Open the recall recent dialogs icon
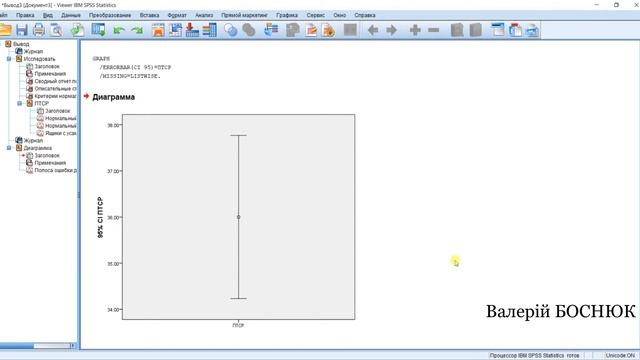The image size is (640, 360). click(x=98, y=30)
